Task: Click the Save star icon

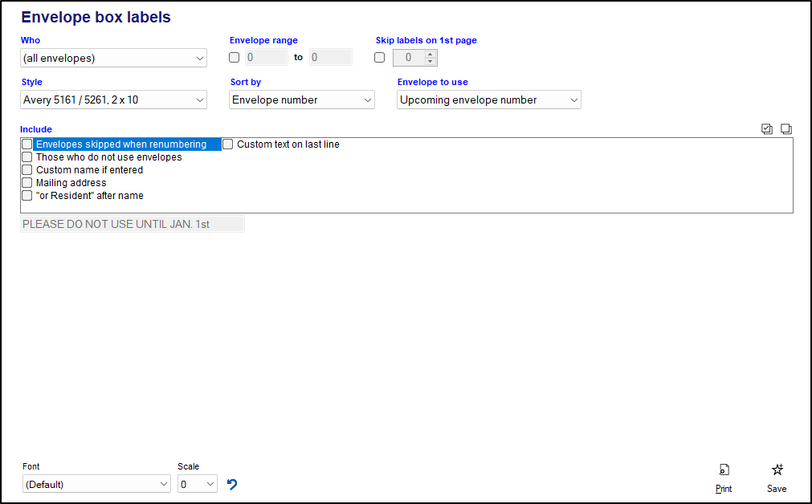Action: [777, 470]
